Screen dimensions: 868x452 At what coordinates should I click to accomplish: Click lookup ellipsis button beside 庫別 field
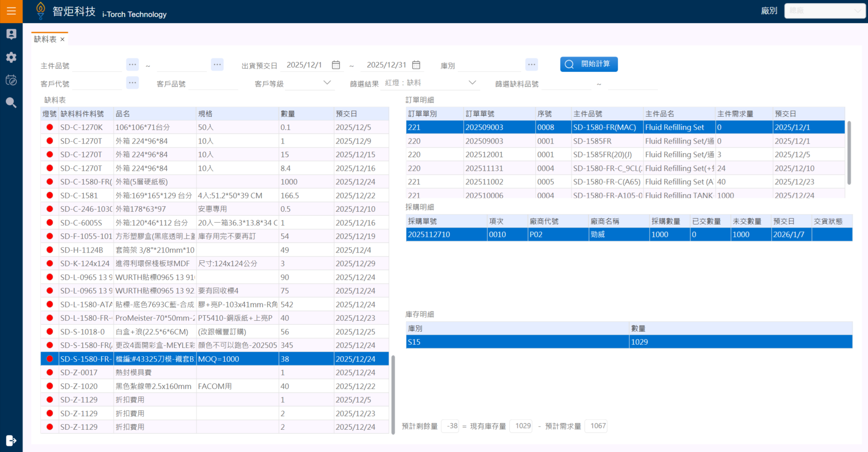click(x=532, y=65)
